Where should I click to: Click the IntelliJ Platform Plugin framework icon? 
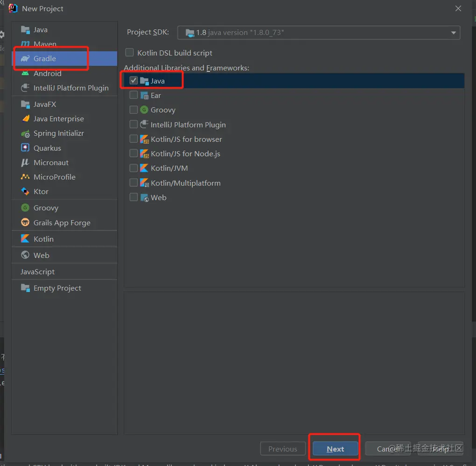(x=145, y=125)
